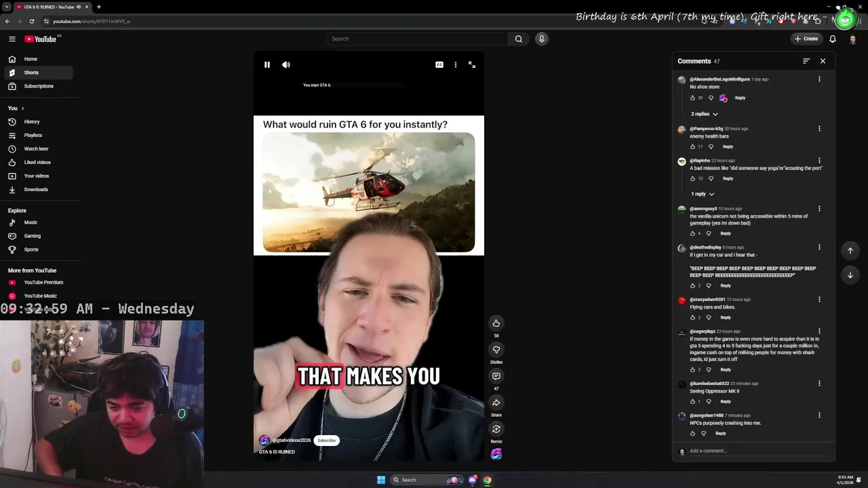Open options for @Pamperoo-k3g comment
Viewport: 868px width, 488px height.
(819, 129)
